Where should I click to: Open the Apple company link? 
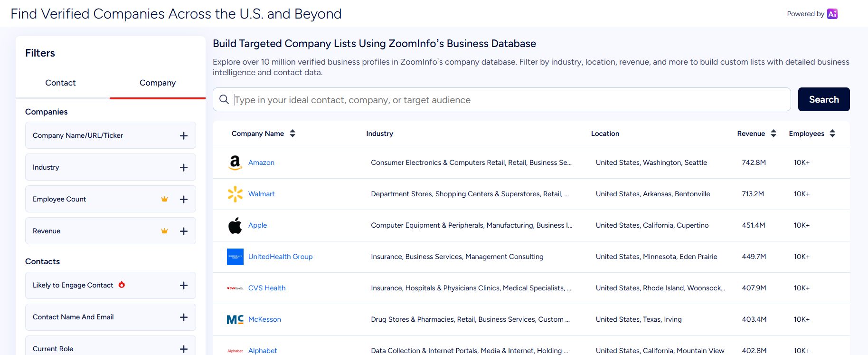257,225
